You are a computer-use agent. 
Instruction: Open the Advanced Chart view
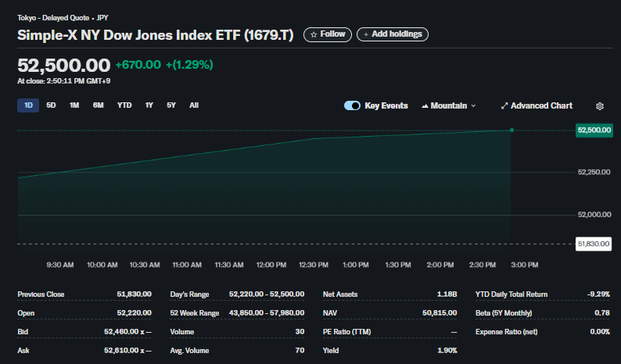537,105
